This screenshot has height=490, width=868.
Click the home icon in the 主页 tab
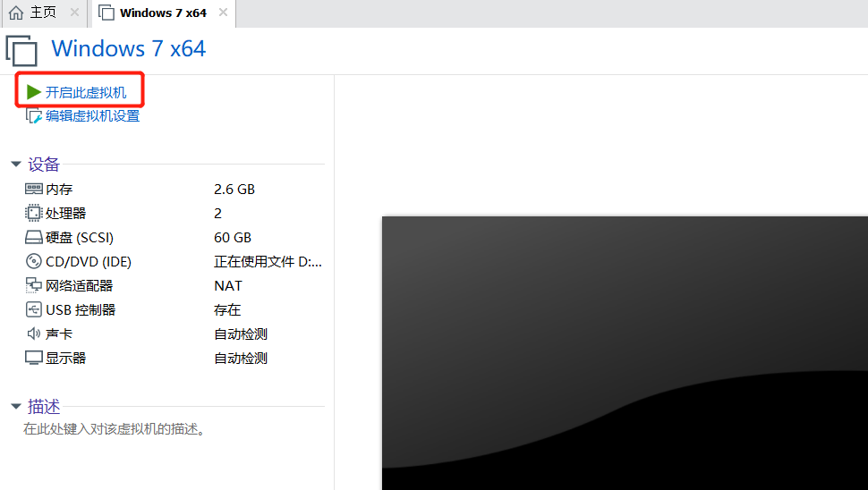16,13
